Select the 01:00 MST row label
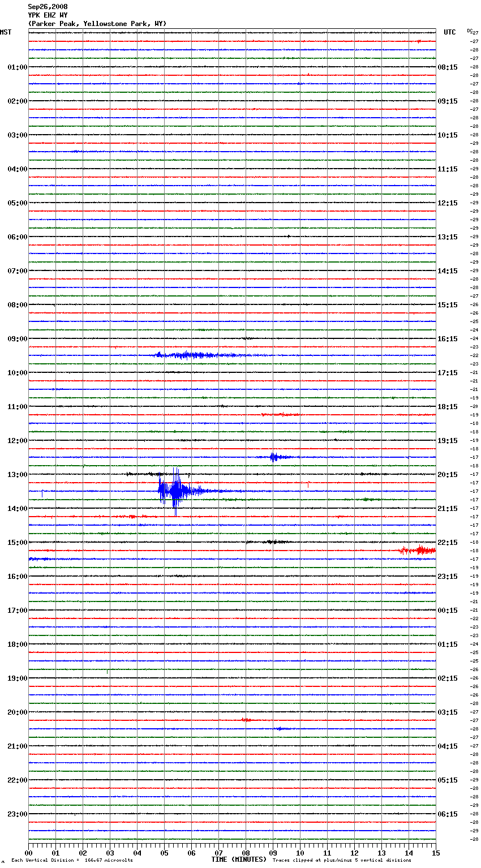The height and width of the screenshot is (868, 481). tap(18, 67)
